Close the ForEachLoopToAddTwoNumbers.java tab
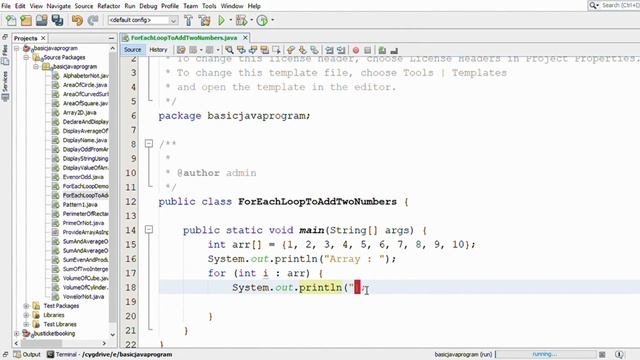Viewport: 640px width, 360px height. coord(245,38)
